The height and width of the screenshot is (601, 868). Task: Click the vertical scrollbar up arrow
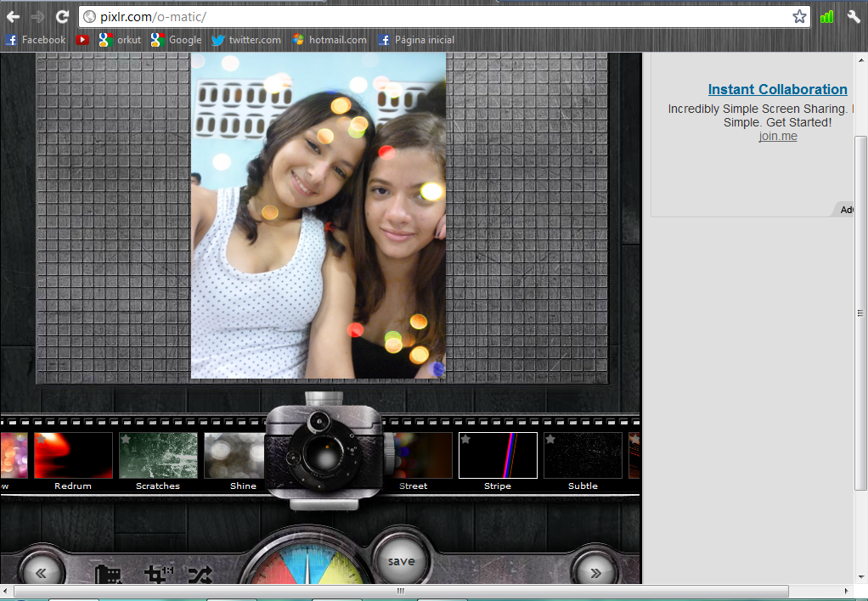pyautogui.click(x=861, y=59)
